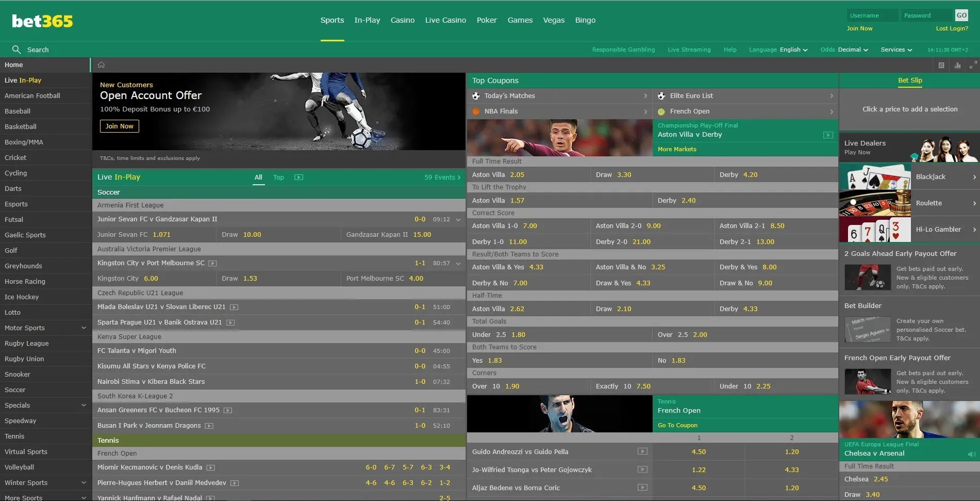Open the Odds Decimal dropdown

844,50
